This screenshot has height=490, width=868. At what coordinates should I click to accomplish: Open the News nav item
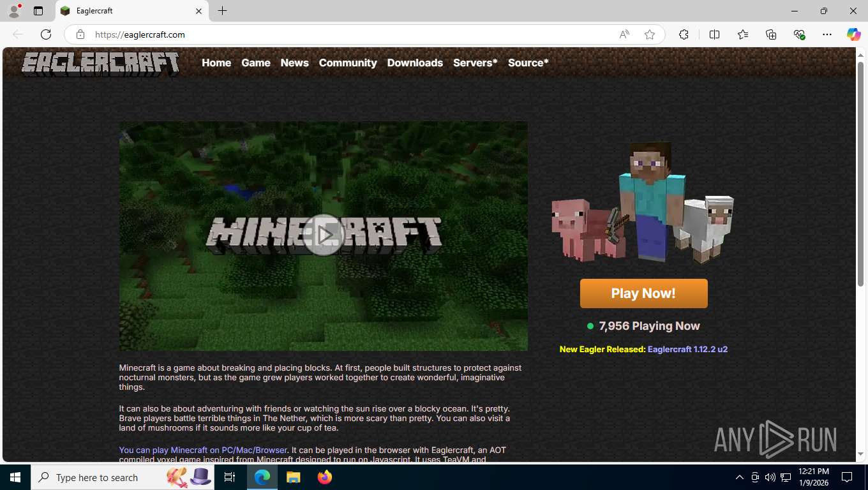[294, 63]
